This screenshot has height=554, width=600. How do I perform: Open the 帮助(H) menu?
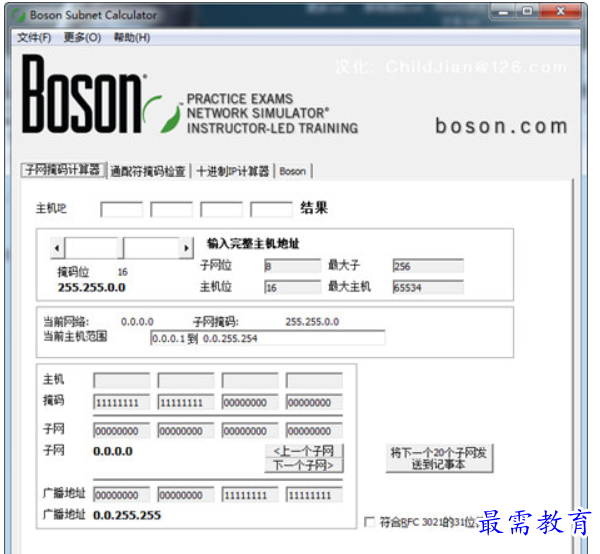coord(132,37)
